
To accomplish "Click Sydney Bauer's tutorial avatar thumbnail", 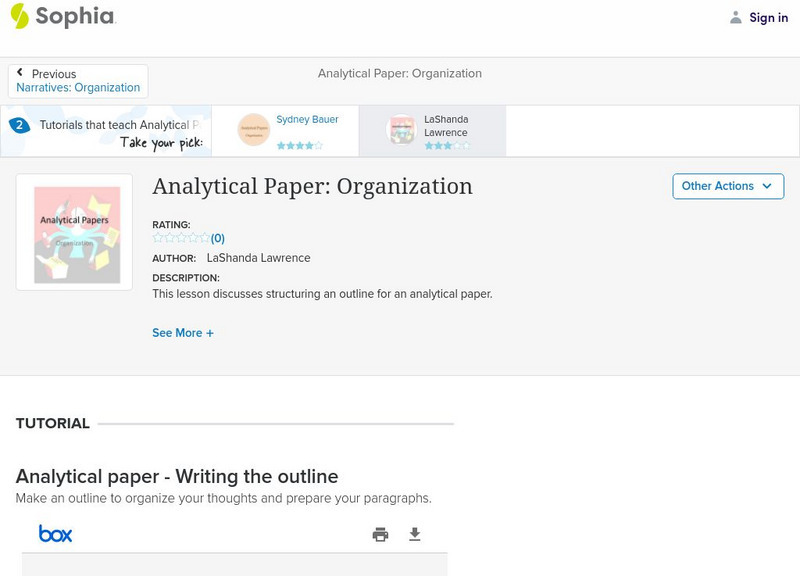I will pyautogui.click(x=254, y=130).
